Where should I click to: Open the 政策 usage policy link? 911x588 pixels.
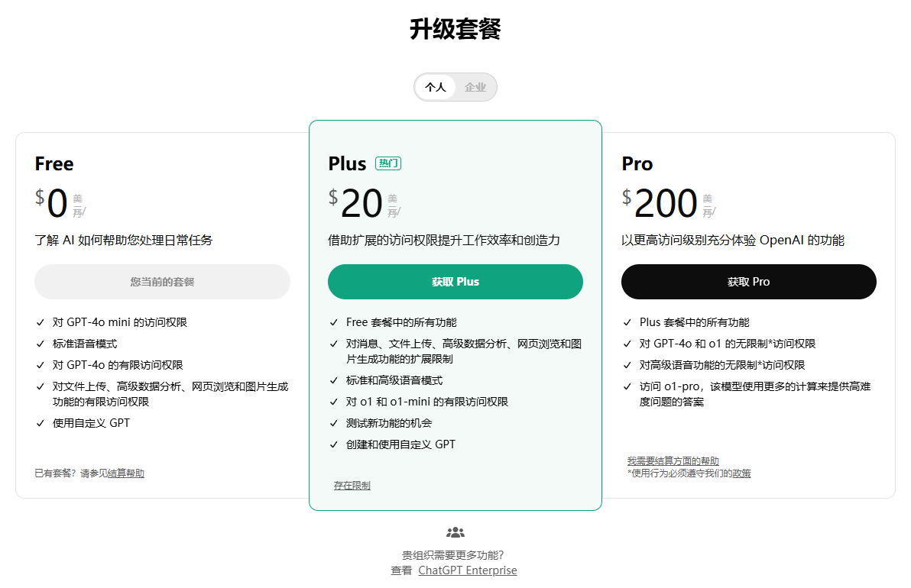[x=742, y=473]
